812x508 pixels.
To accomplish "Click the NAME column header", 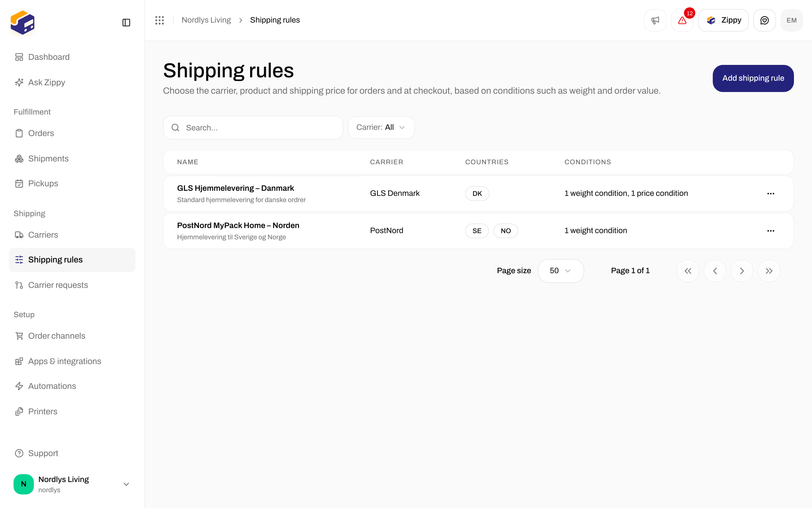I will 187,162.
